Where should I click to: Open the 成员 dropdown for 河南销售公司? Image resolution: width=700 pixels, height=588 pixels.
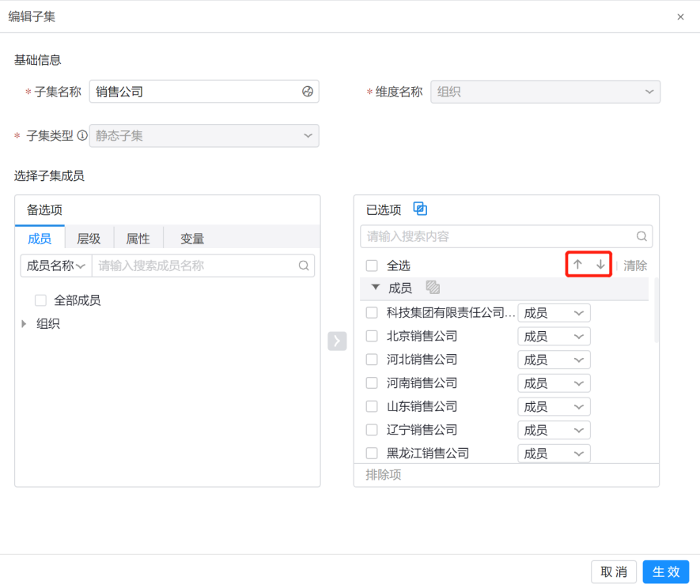[x=554, y=383]
